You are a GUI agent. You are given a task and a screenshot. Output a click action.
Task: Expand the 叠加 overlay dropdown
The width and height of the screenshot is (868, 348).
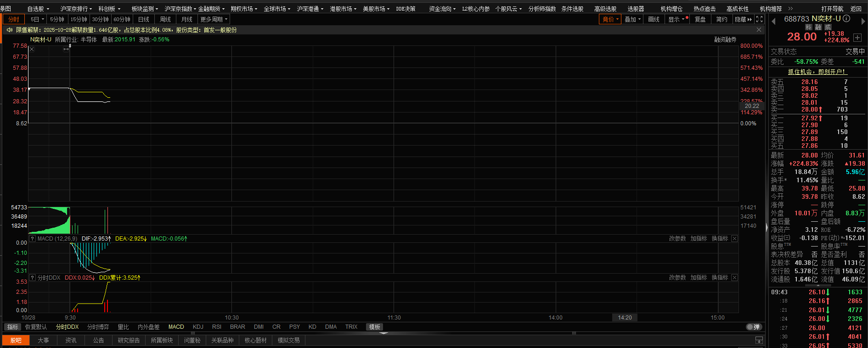[632, 19]
